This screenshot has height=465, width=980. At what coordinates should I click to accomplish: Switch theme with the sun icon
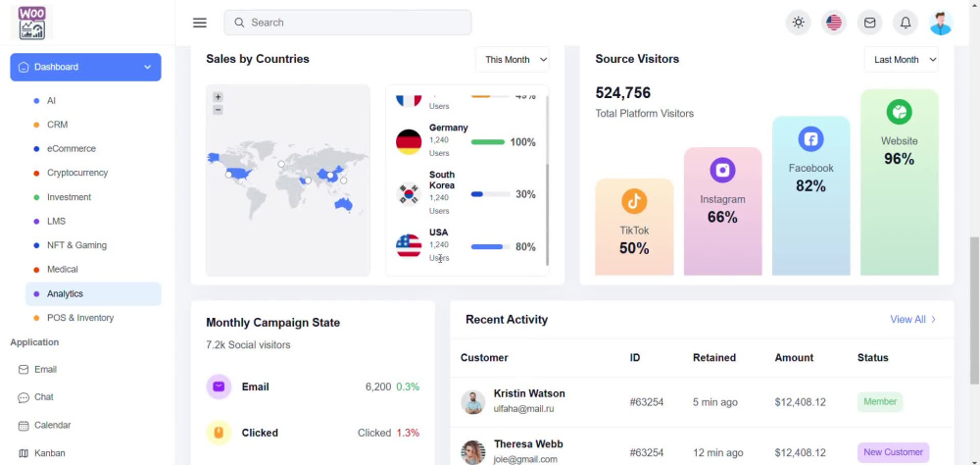point(798,23)
